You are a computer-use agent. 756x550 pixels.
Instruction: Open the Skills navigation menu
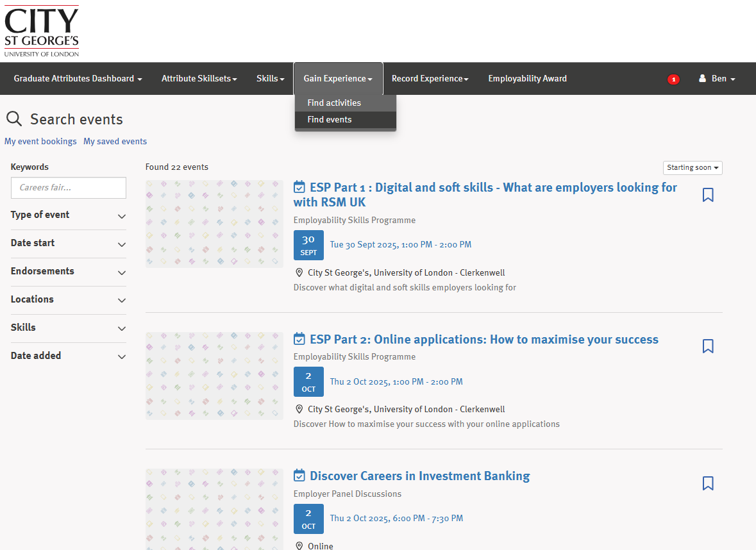pyautogui.click(x=271, y=79)
